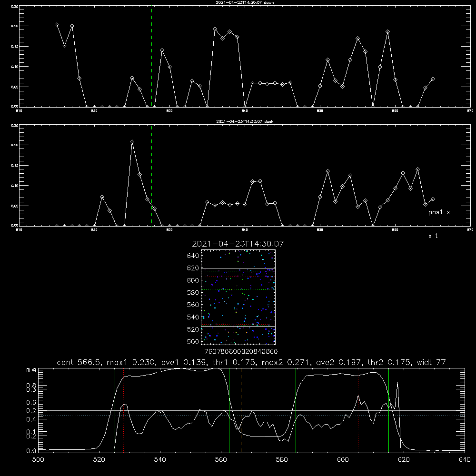
Task: Click the right green dashed line in the dawn plot
Action: click(x=263, y=56)
